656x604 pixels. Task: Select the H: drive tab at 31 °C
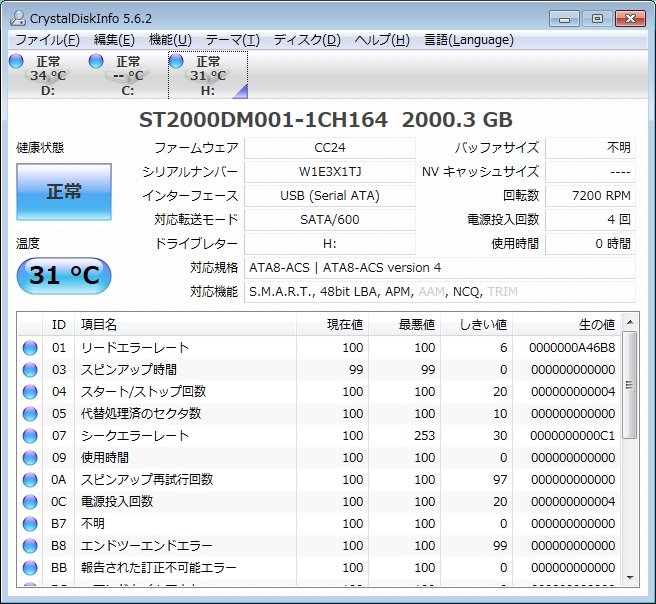click(x=208, y=75)
